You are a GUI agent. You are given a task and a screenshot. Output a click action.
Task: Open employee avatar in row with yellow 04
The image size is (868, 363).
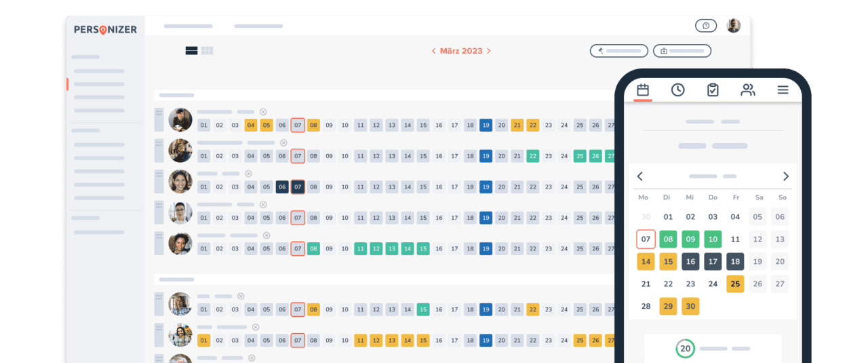point(180,120)
